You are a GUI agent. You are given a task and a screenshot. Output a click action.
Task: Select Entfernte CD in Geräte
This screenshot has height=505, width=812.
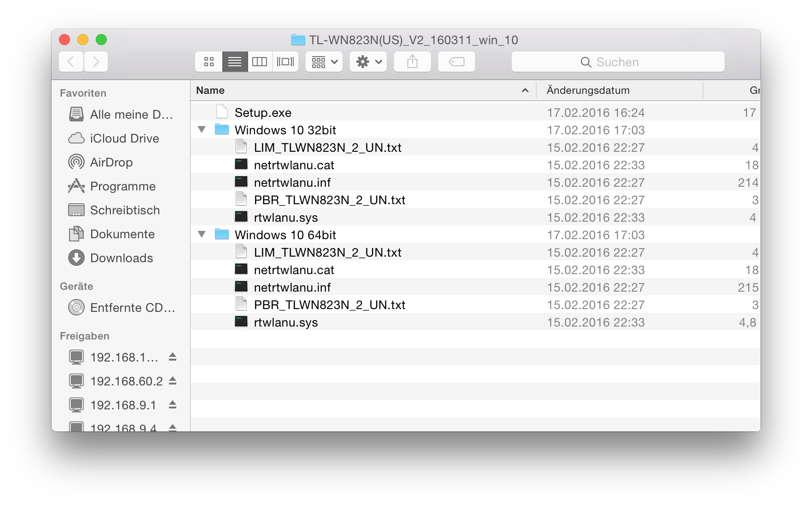[x=122, y=308]
